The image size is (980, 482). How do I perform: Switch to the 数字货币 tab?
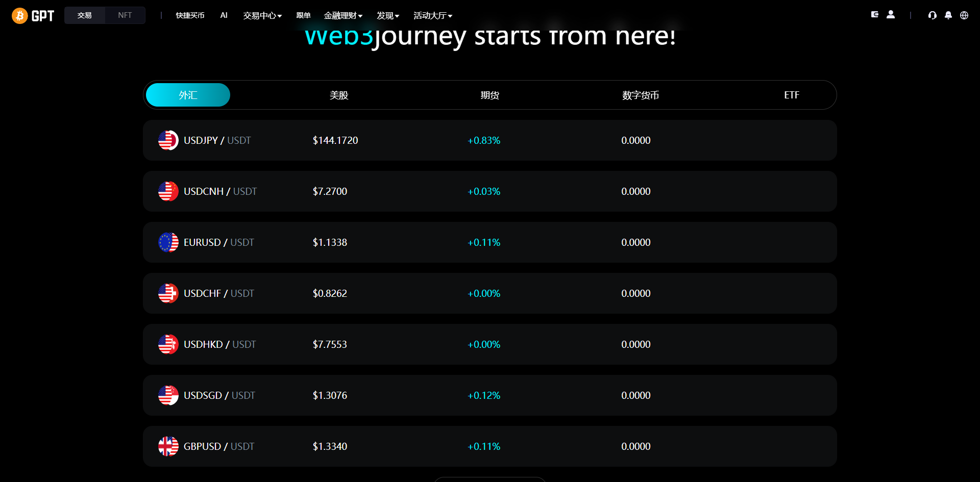click(641, 95)
